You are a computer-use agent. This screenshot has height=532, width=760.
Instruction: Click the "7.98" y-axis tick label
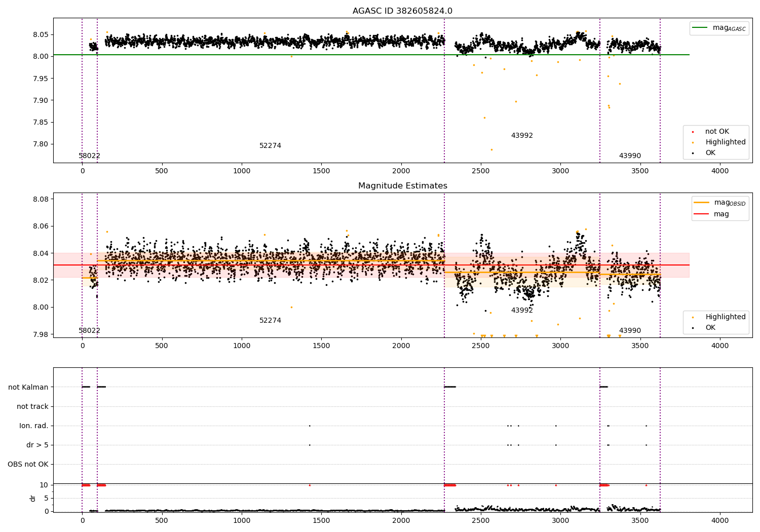(x=41, y=334)
